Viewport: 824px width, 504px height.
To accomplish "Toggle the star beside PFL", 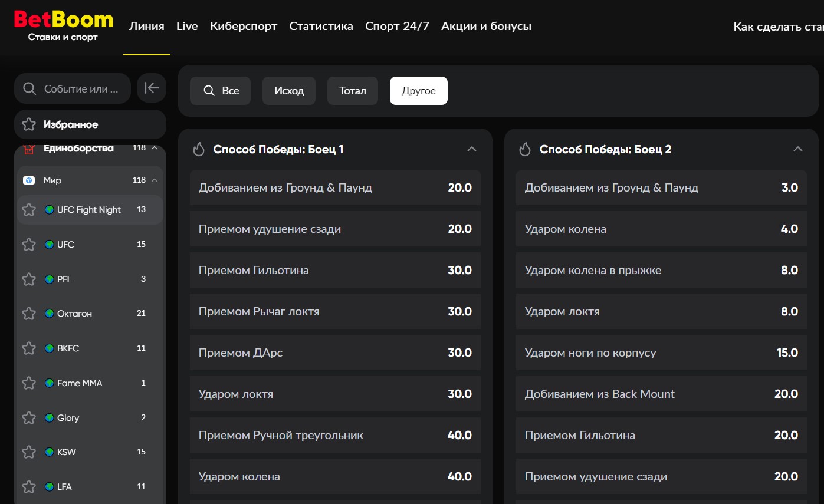I will coord(28,279).
